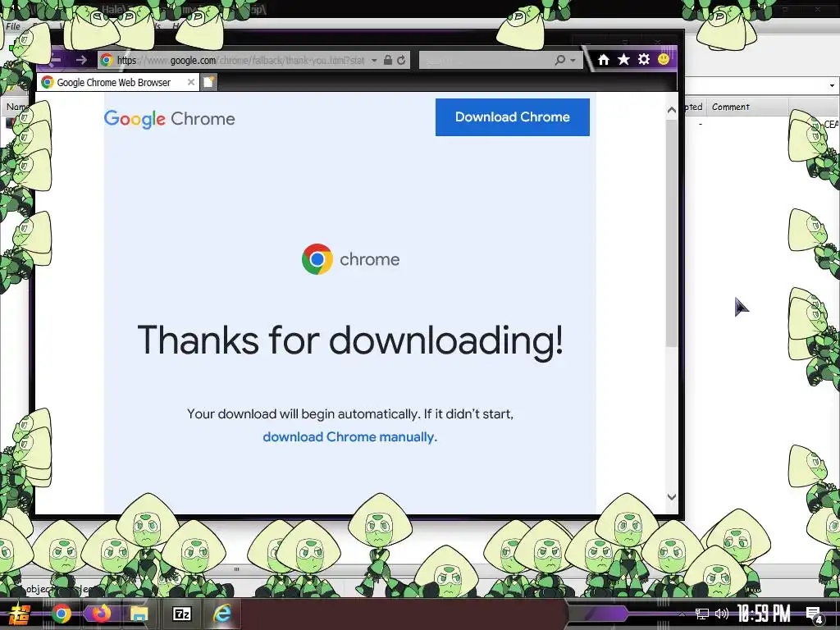
Task: Open the File menu in 7-Zip
Action: (13, 25)
